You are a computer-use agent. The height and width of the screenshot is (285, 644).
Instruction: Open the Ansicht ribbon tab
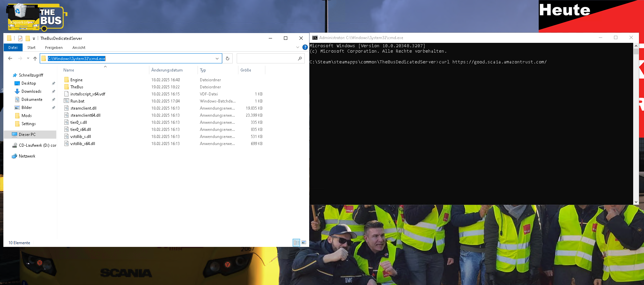(x=79, y=48)
